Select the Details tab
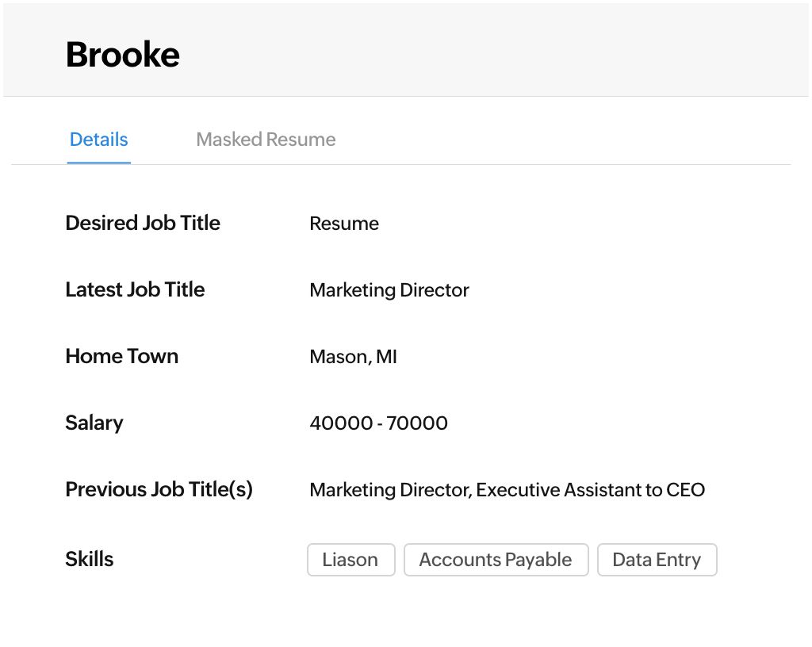812x647 pixels. 98,140
